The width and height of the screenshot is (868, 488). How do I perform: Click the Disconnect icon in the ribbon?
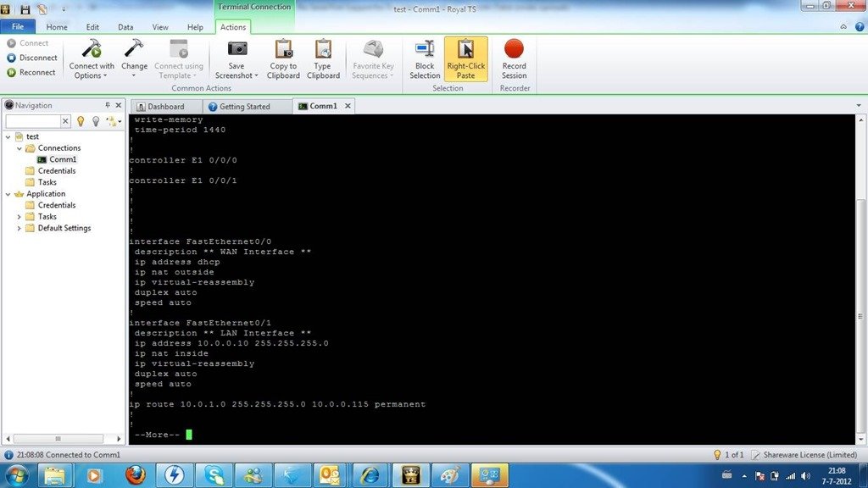tap(12, 58)
